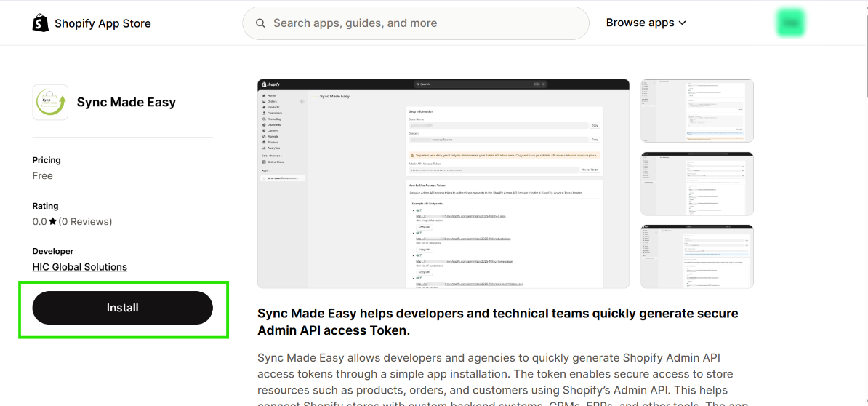Viewport: 868px width, 406px height.
Task: Click the Sync Made Easy app title
Action: 126,102
